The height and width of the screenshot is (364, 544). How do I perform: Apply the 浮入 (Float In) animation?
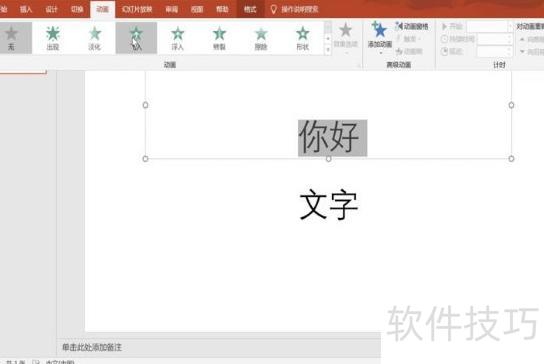point(178,38)
